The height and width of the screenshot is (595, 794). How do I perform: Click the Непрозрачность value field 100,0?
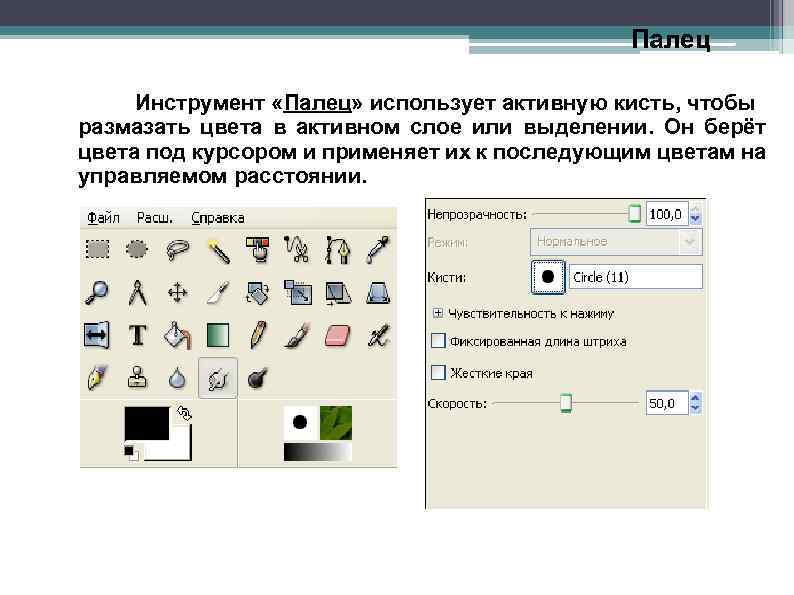[667, 214]
